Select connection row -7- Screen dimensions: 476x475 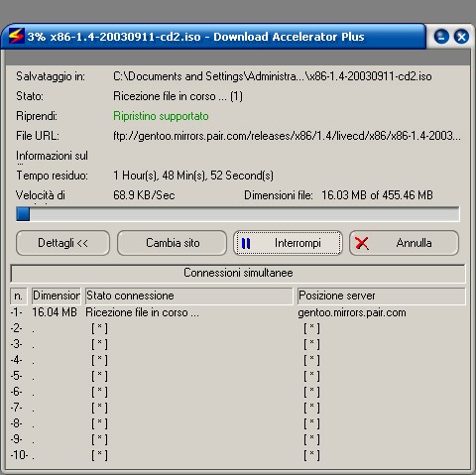click(16, 408)
